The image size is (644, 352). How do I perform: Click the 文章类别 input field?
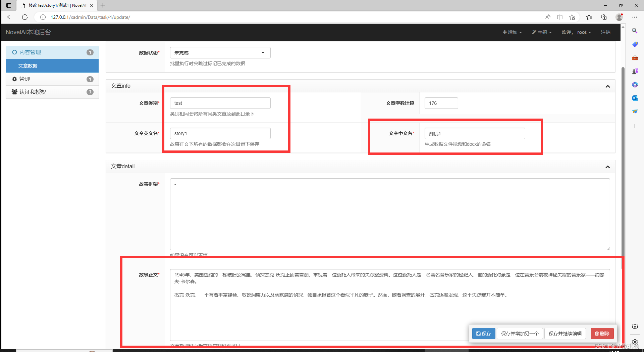pyautogui.click(x=220, y=103)
